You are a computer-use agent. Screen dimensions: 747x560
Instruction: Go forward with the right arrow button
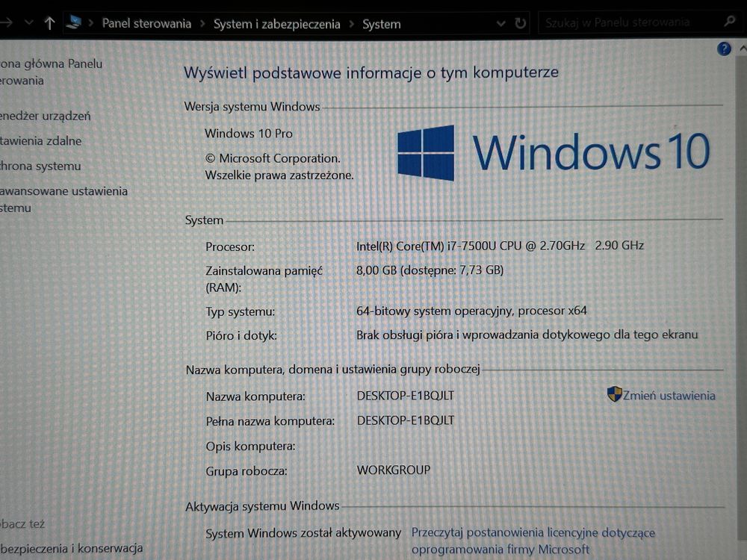pyautogui.click(x=6, y=22)
